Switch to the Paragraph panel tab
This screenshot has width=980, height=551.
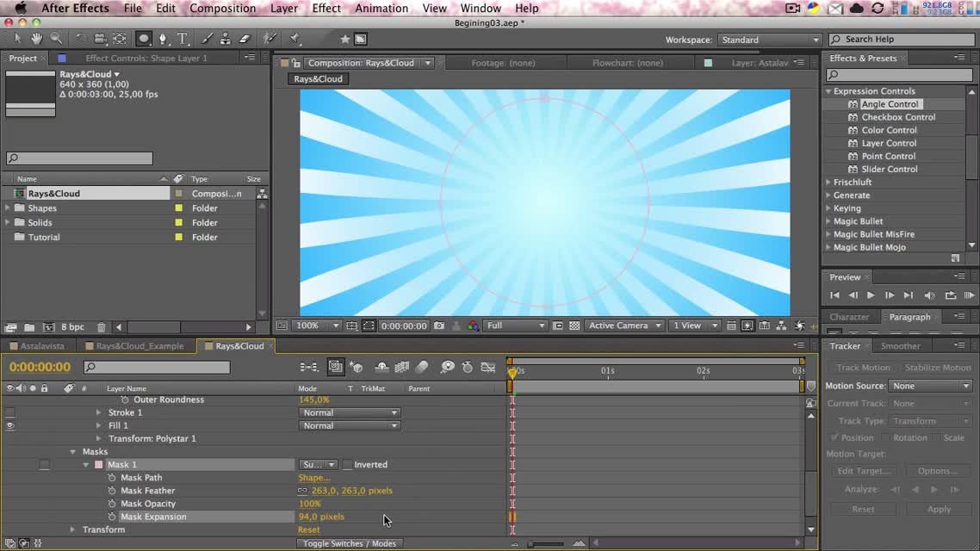[x=909, y=317]
